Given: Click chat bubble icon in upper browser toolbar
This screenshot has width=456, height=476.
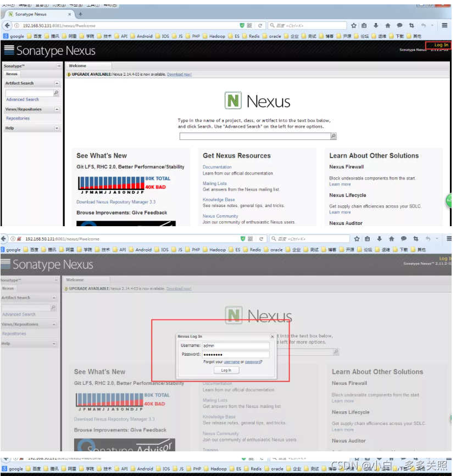Looking at the screenshot, I should coord(399,26).
